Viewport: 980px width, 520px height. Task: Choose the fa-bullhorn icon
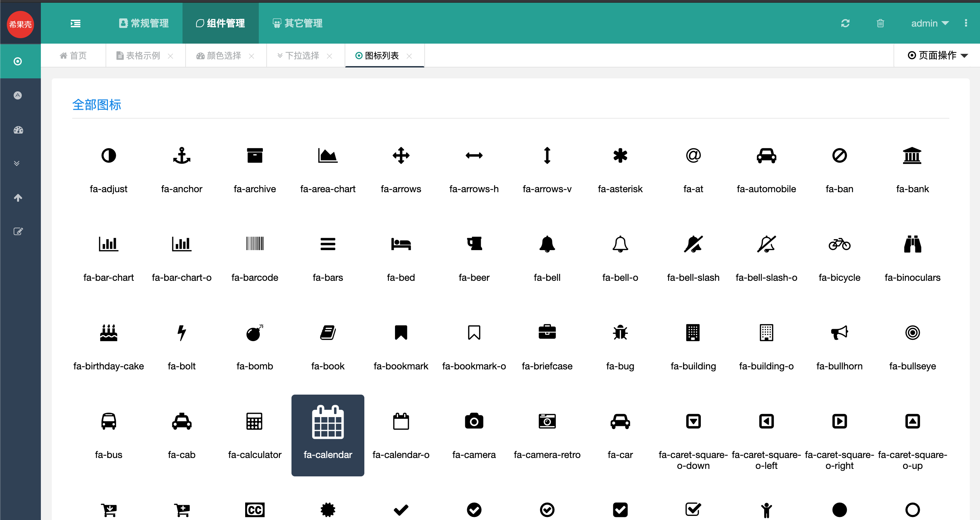pos(839,333)
